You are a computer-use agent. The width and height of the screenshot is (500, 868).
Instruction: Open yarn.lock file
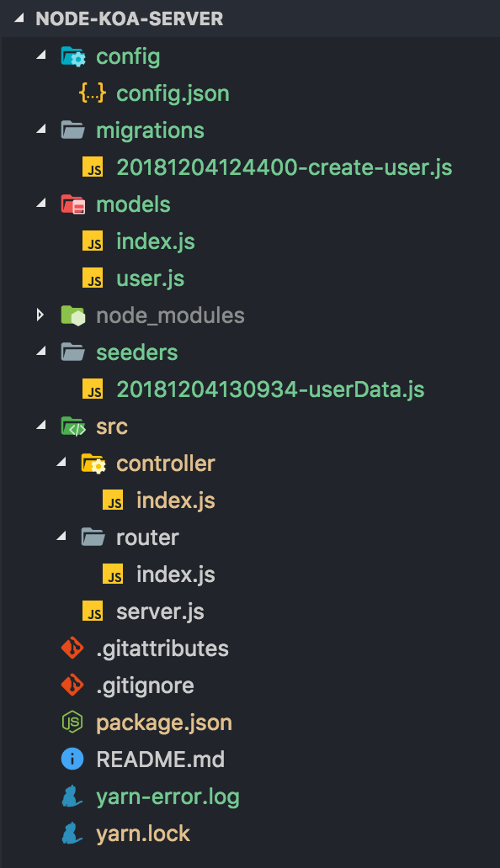tap(143, 834)
